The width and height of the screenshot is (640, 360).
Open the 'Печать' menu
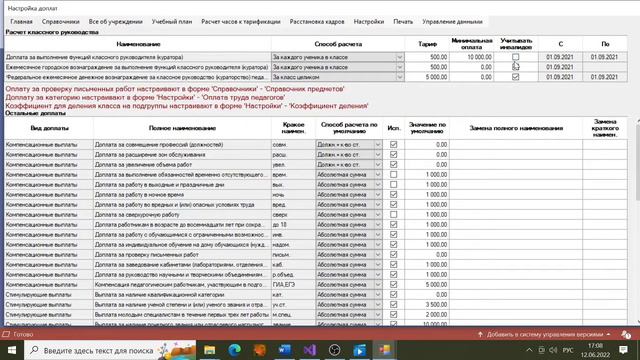pos(403,22)
